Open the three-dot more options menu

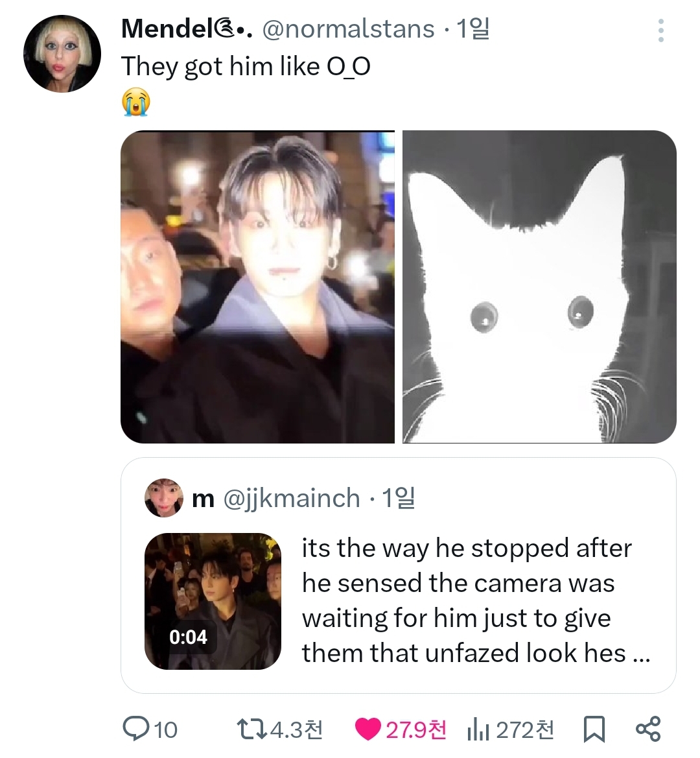(660, 30)
